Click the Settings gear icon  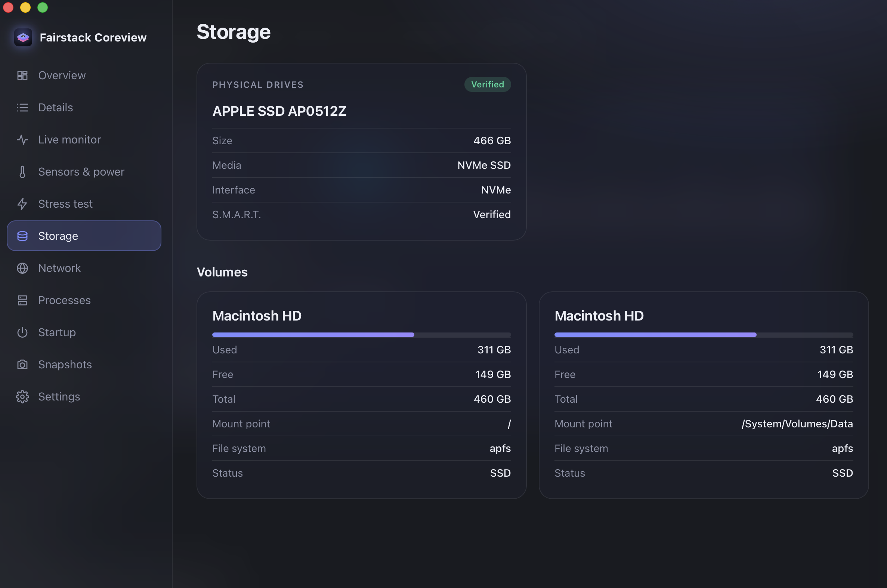22,397
